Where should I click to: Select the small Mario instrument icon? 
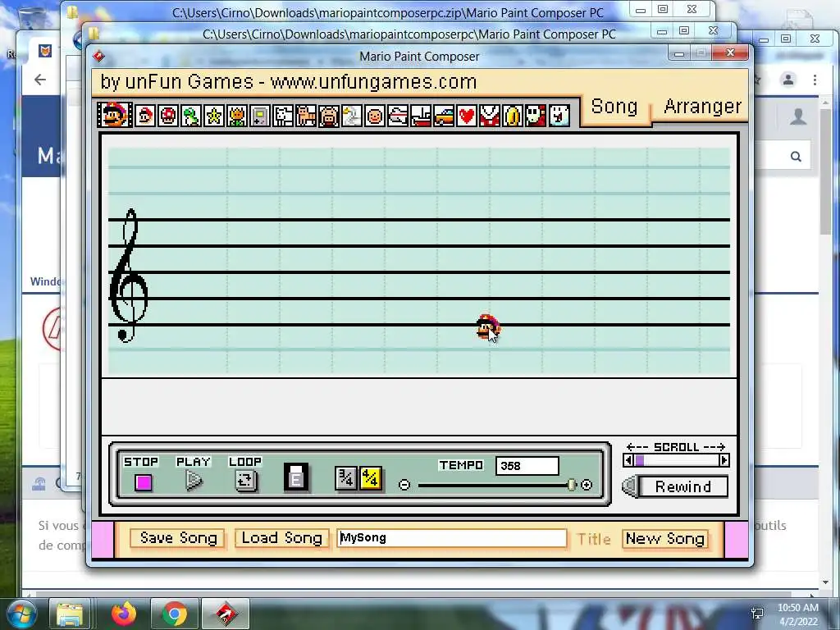[x=145, y=116]
